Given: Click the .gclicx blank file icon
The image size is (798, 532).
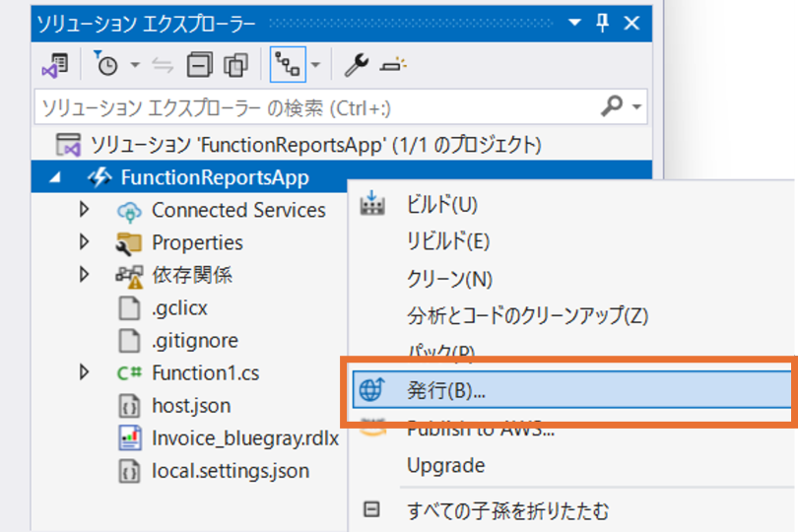Looking at the screenshot, I should 129,308.
